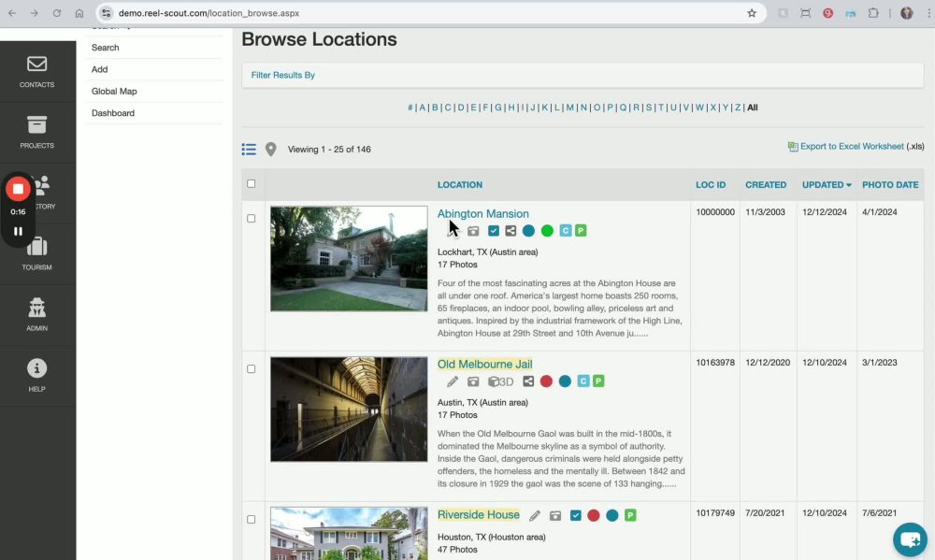The height and width of the screenshot is (560, 935).
Task: Click red status dot for Old Melbourne Jail
Action: coord(546,381)
